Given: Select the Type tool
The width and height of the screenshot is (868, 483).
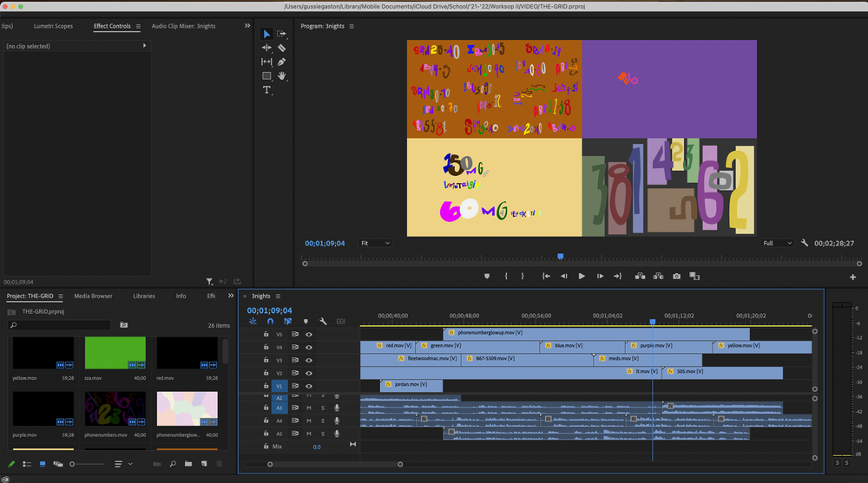Looking at the screenshot, I should click(266, 90).
